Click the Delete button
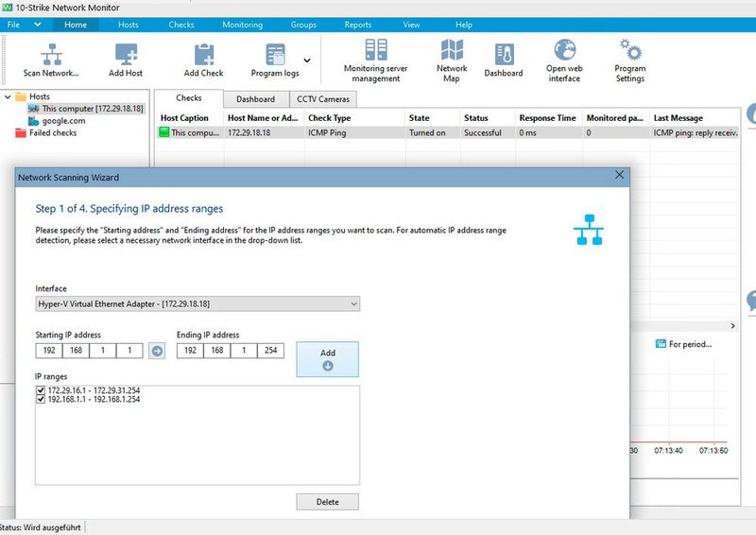Viewport: 756px width, 535px height. point(327,502)
